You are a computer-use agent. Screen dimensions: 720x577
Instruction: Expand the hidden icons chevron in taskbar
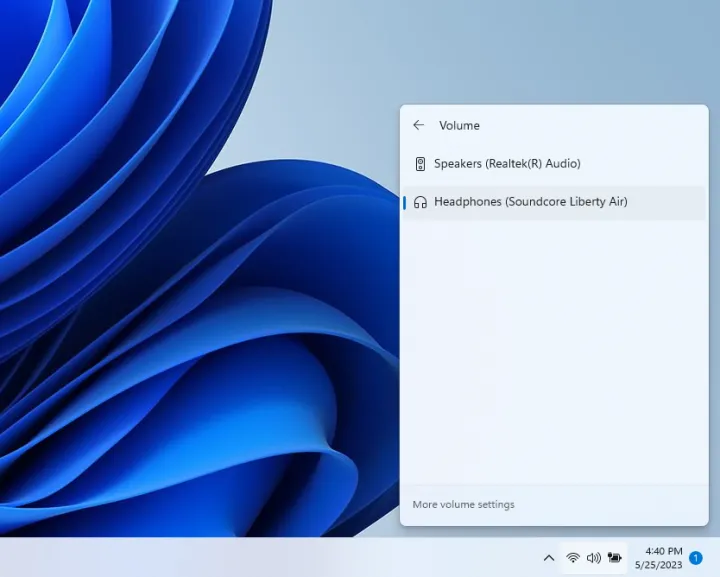[548, 557]
